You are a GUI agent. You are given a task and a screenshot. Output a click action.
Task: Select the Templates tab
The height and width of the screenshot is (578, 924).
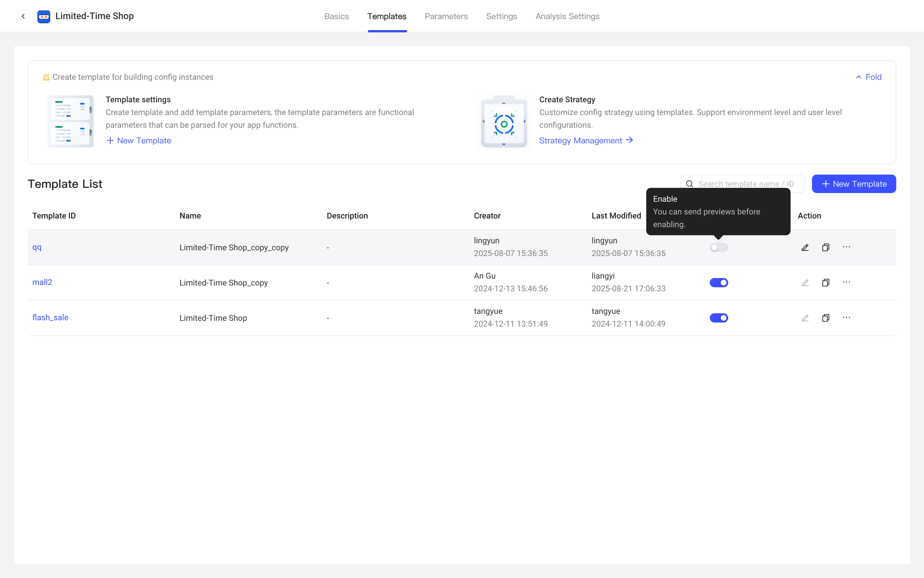(387, 16)
